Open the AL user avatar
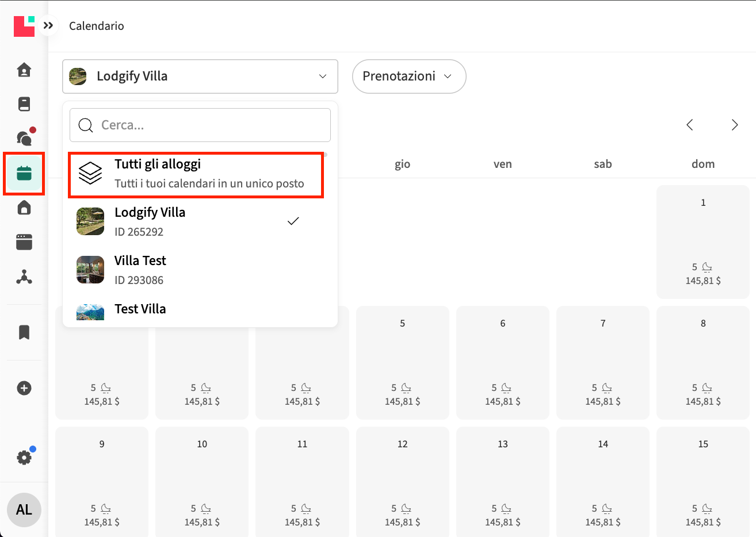The image size is (756, 537). pos(24,509)
